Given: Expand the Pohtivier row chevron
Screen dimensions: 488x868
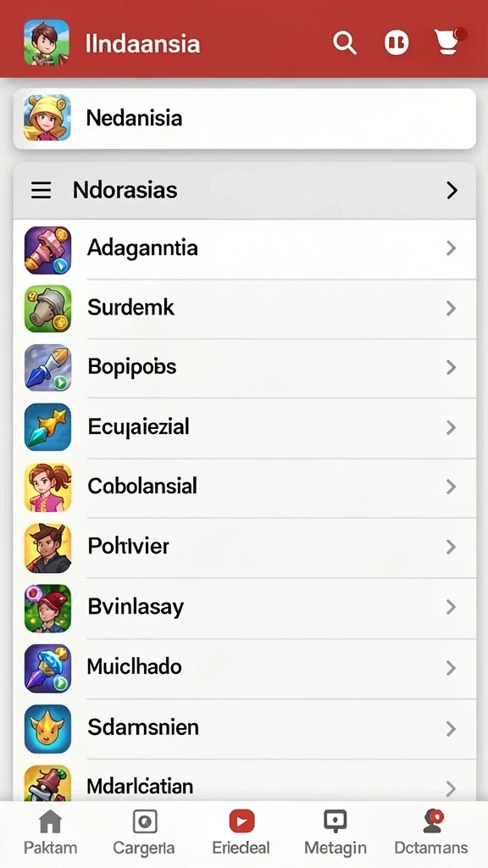Looking at the screenshot, I should [x=451, y=547].
